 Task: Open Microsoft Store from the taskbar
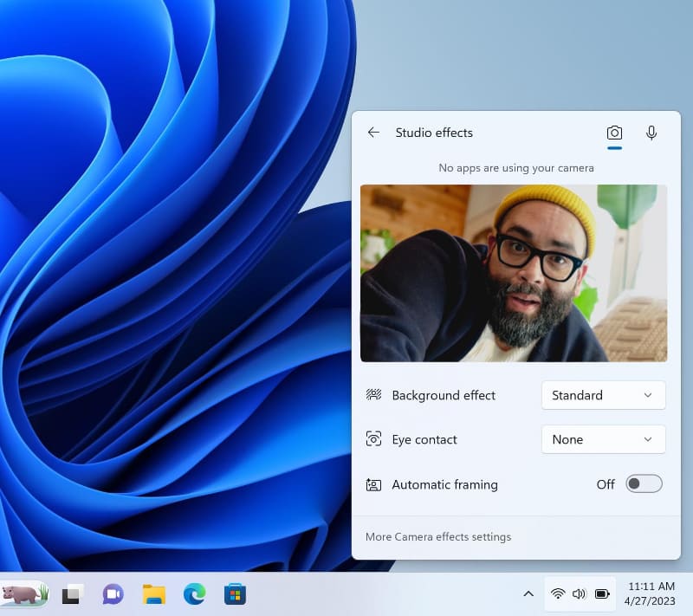coord(235,594)
